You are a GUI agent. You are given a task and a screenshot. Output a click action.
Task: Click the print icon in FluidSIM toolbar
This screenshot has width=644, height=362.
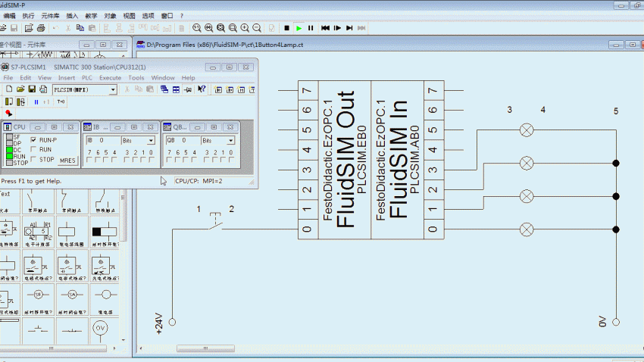[x=41, y=28]
